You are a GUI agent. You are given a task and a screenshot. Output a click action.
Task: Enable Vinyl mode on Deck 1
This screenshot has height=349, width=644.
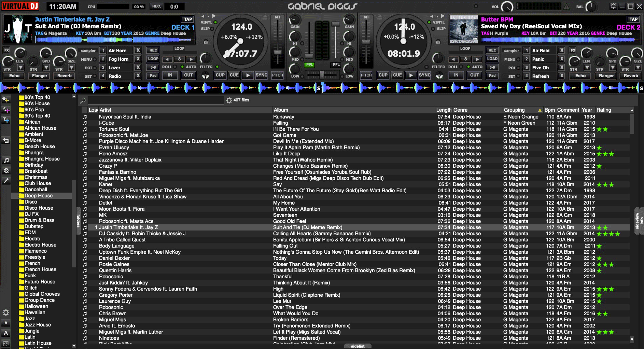215,22
